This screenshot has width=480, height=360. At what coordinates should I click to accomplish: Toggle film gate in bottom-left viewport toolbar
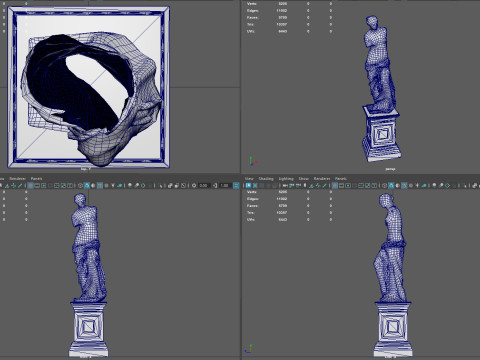pos(37,185)
